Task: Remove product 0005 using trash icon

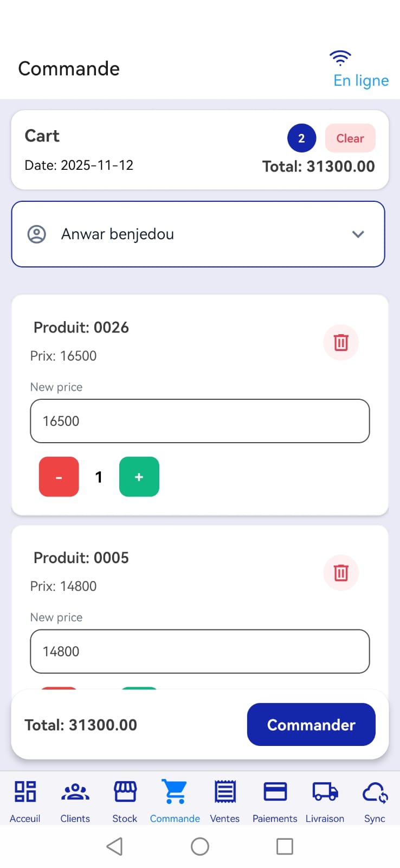Action: 341,572
